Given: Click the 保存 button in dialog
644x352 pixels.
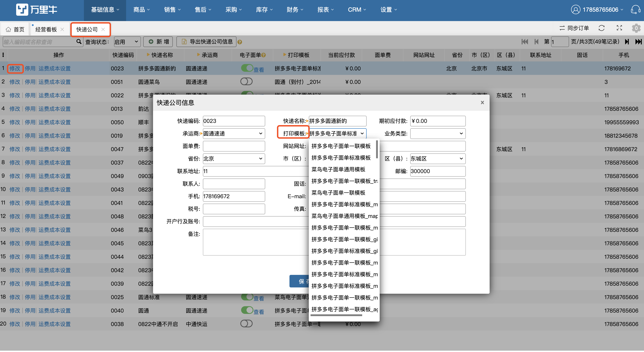Looking at the screenshot, I should 299,281.
